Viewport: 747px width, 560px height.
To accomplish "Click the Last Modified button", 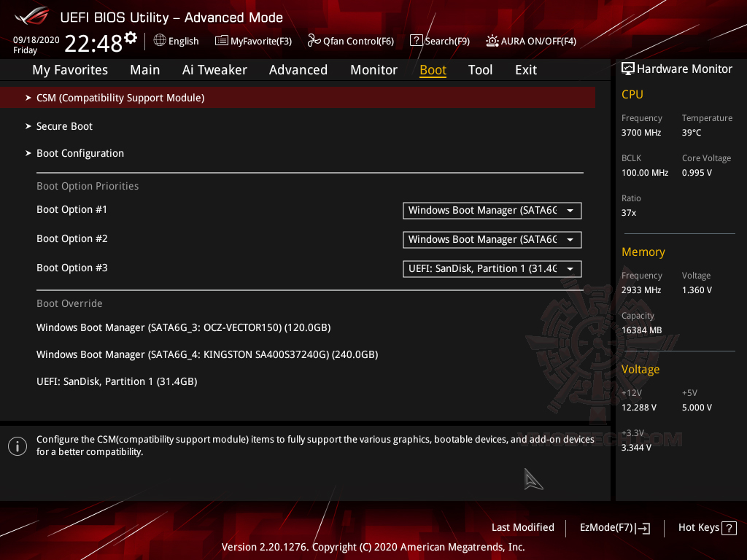I will [523, 527].
